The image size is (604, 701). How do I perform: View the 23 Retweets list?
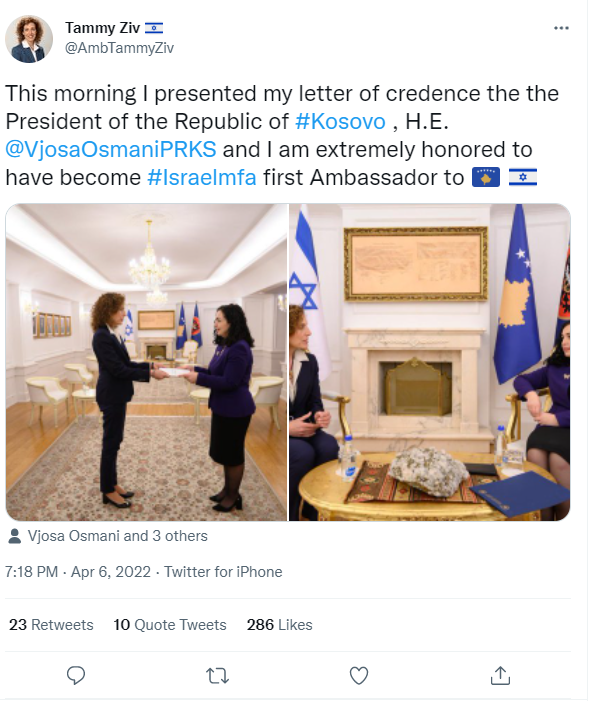(x=51, y=625)
